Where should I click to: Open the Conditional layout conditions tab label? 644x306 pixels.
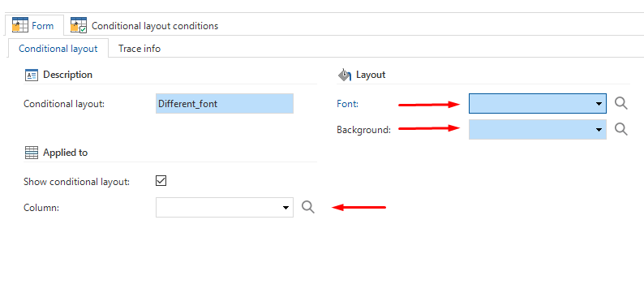pyautogui.click(x=155, y=26)
